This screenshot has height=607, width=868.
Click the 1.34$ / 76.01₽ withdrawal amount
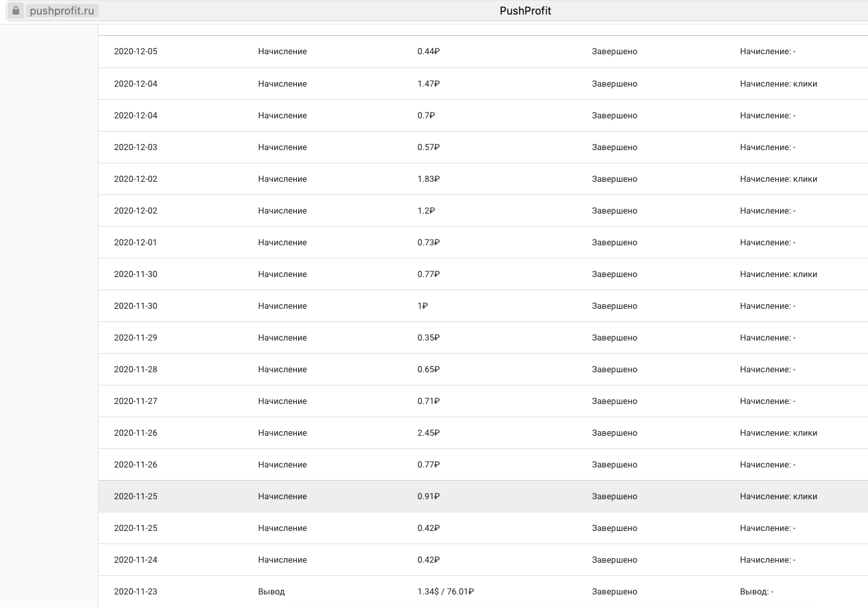click(x=446, y=592)
